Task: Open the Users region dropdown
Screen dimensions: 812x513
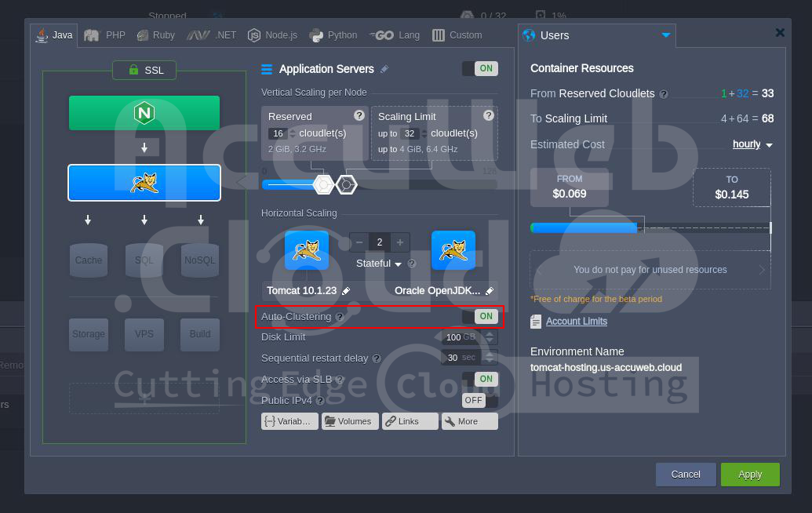Action: click(666, 35)
